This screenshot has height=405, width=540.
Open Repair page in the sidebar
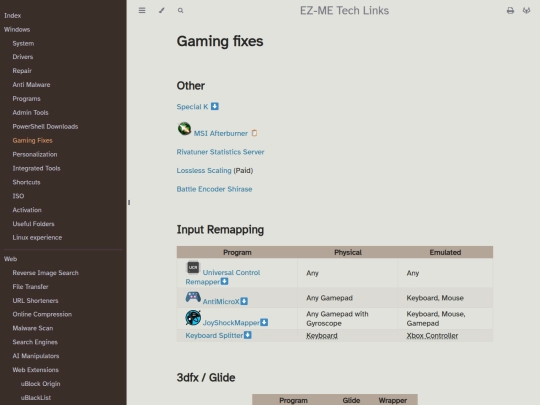click(x=22, y=71)
